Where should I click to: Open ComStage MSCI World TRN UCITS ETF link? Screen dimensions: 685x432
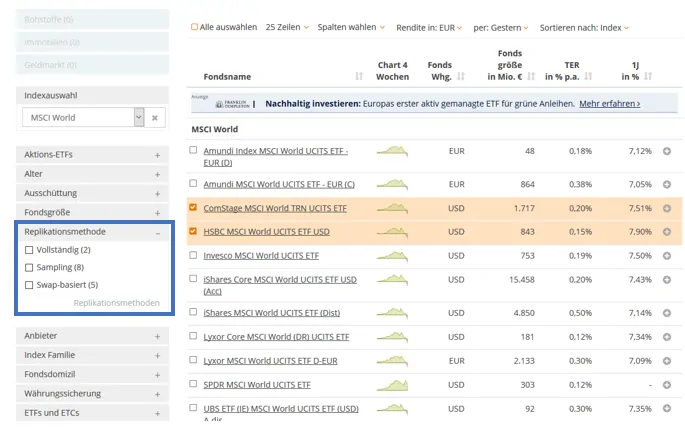275,208
